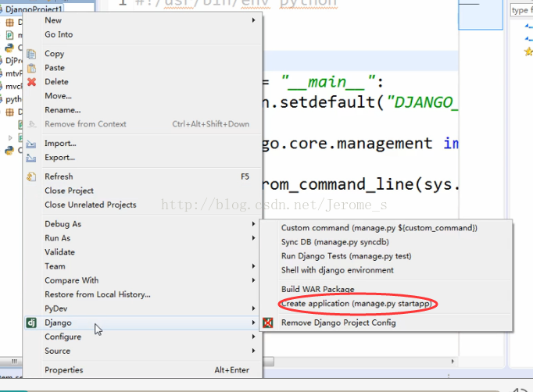Select Close Unrelated Projects
This screenshot has width=533, height=392.
click(91, 205)
